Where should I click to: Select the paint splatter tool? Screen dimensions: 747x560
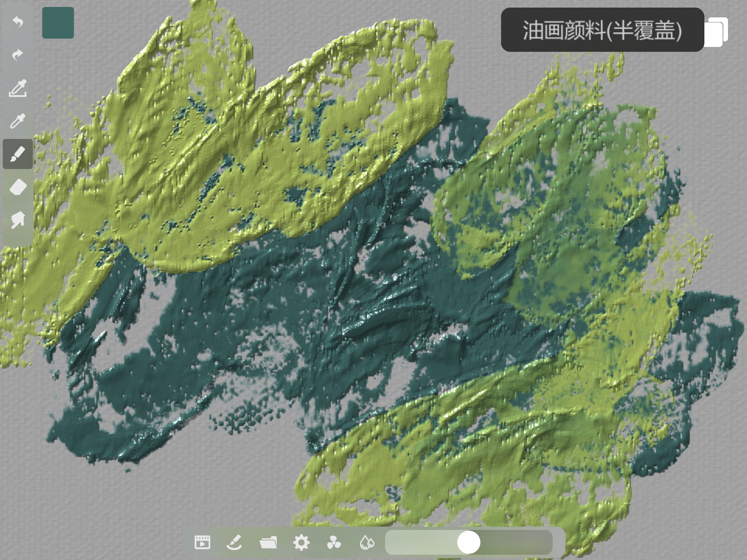tap(18, 220)
